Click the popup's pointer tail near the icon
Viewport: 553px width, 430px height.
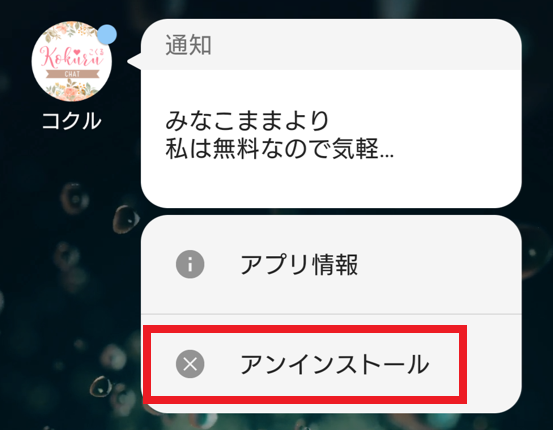coord(134,61)
